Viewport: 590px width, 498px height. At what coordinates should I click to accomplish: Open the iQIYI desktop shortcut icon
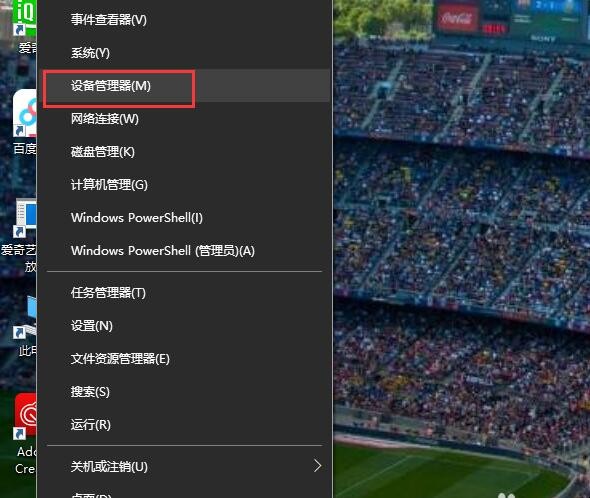pyautogui.click(x=24, y=17)
